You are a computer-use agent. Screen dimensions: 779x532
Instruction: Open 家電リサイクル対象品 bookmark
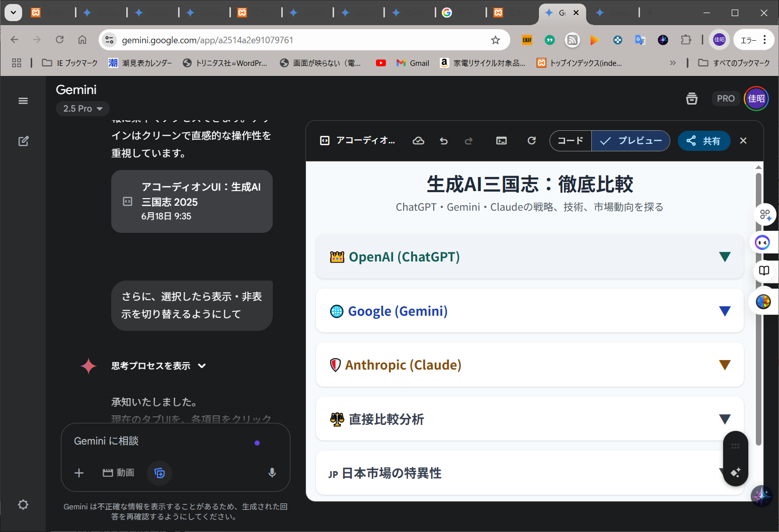pos(483,63)
